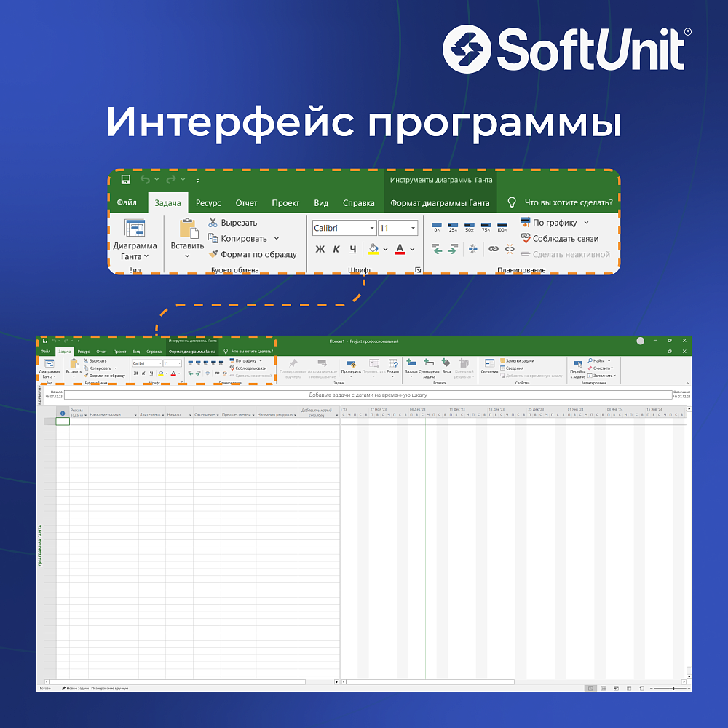Open the Добавить новый столбец dropdown
The height and width of the screenshot is (728, 728).
(x=336, y=415)
